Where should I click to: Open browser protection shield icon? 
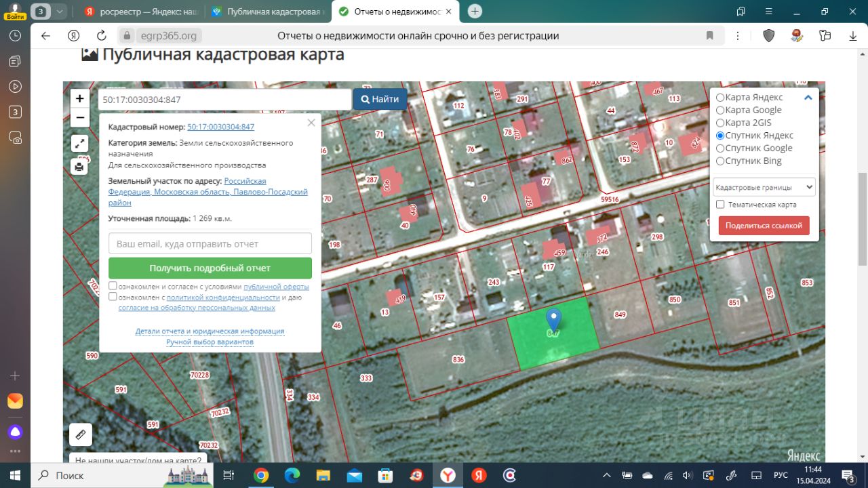tap(768, 36)
